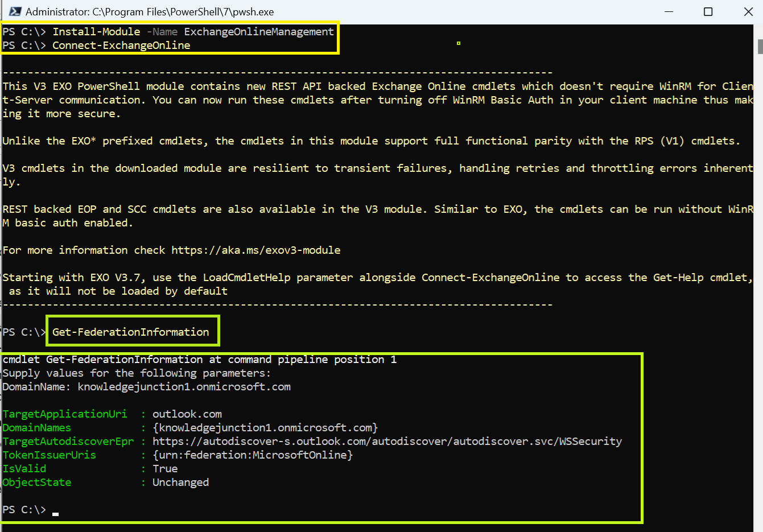Click the 'as it will not be loaded by default' line
This screenshot has width=763, height=532.
pyautogui.click(x=118, y=291)
